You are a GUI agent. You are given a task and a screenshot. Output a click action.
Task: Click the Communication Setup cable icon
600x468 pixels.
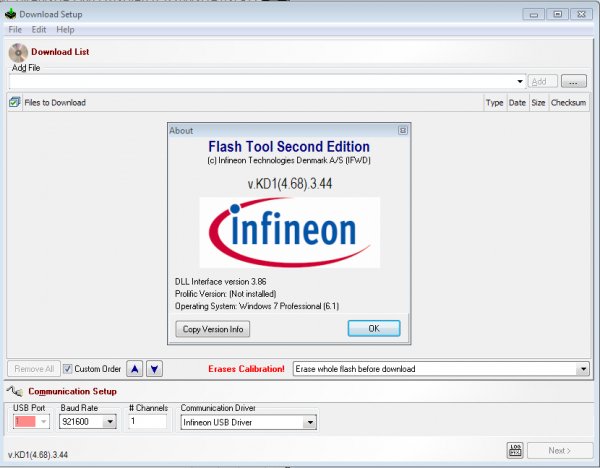pos(15,391)
